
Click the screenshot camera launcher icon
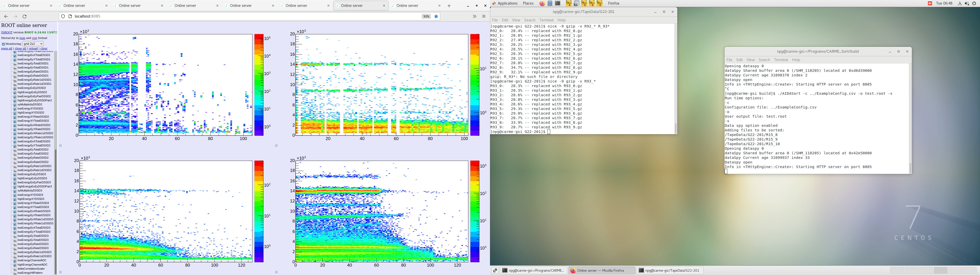coord(576,3)
